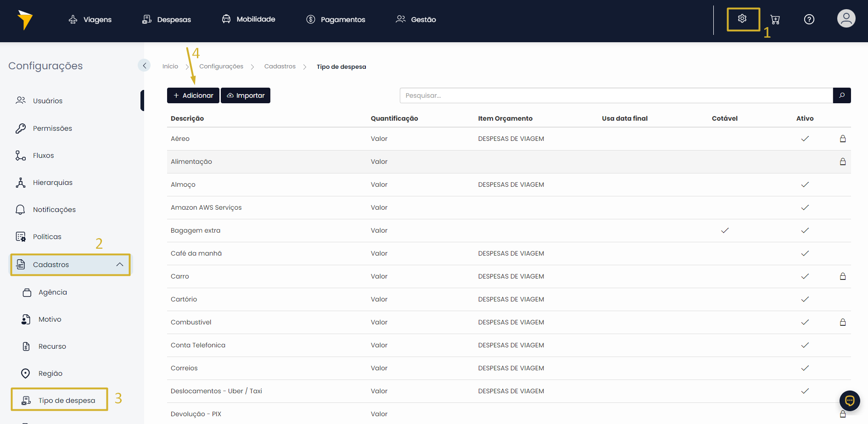Open the help question mark icon
The image size is (868, 424).
(x=809, y=19)
